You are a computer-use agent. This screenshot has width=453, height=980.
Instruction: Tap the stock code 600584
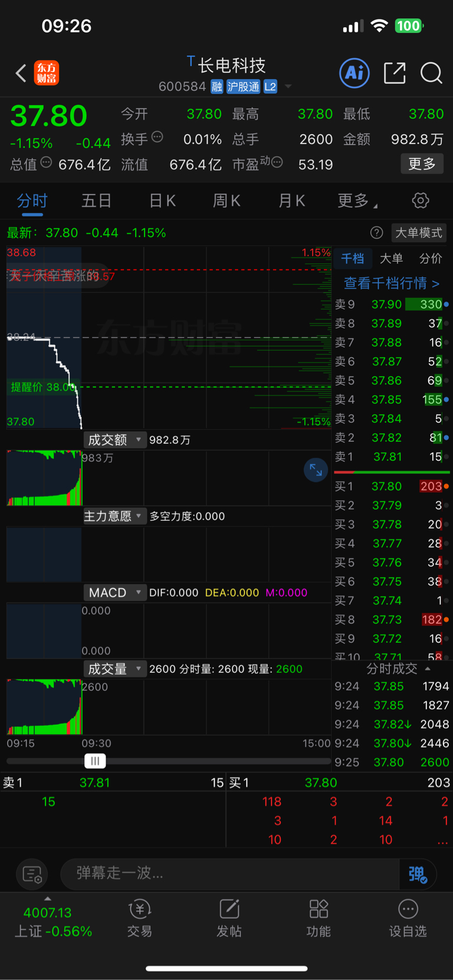click(x=182, y=87)
